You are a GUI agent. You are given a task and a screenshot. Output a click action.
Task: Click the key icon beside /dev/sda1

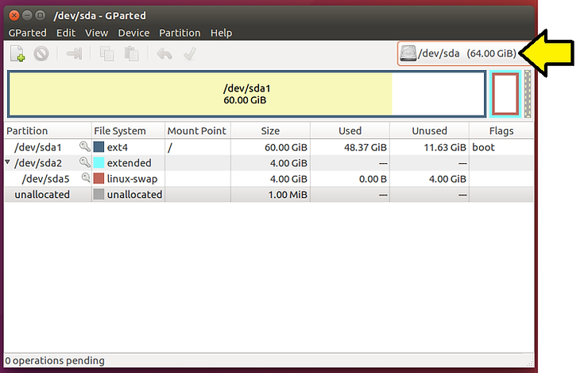[84, 147]
